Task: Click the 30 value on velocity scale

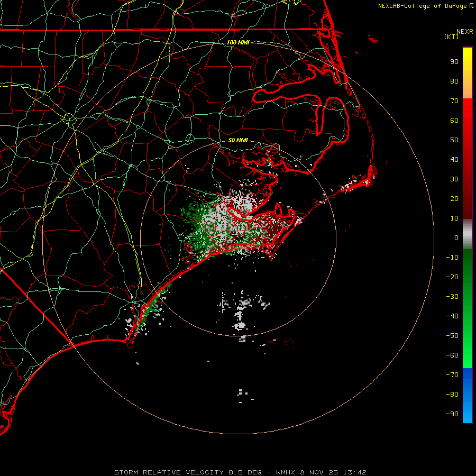Action: coord(454,179)
